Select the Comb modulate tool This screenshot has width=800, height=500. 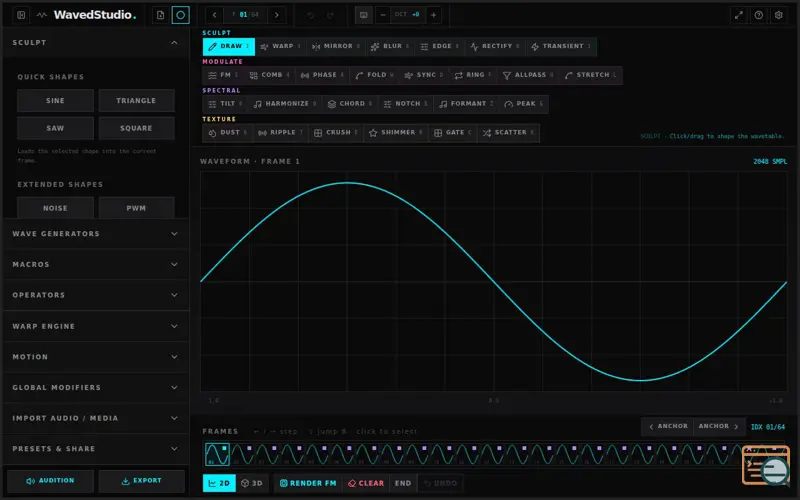(x=269, y=75)
